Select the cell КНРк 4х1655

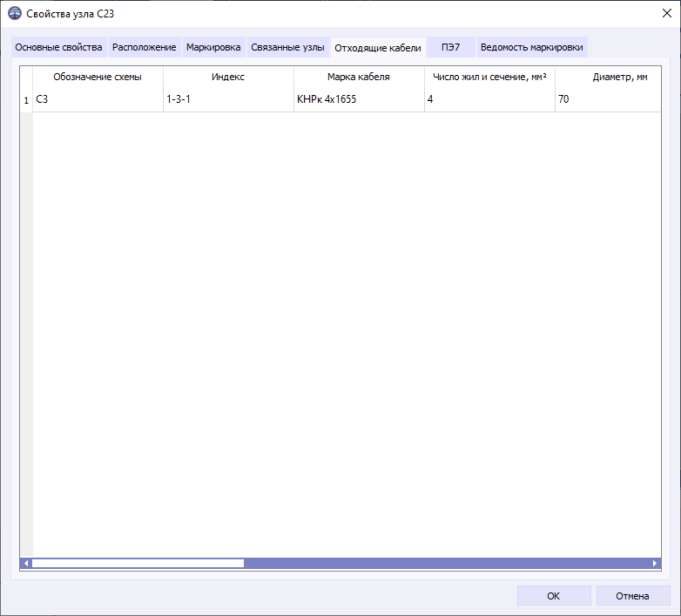359,100
